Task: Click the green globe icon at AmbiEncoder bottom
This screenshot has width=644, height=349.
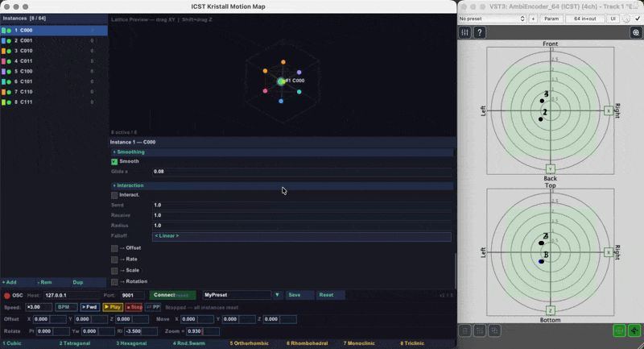Action: [x=619, y=330]
